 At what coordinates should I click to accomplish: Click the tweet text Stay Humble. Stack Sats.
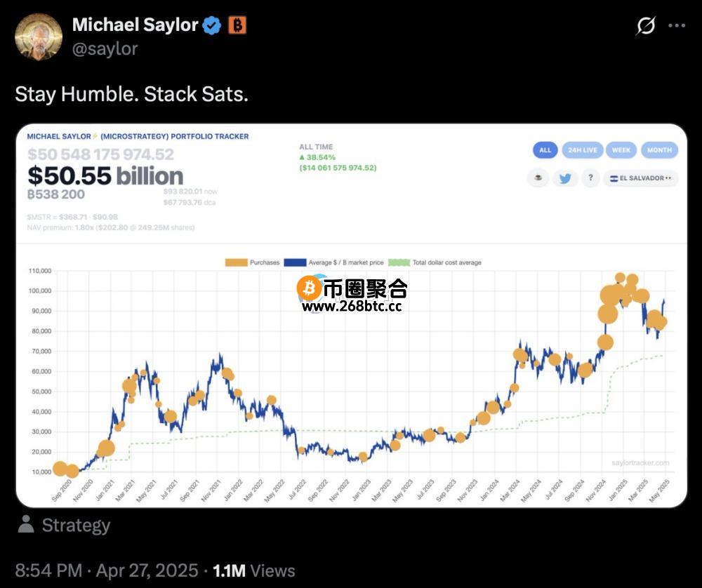[132, 95]
